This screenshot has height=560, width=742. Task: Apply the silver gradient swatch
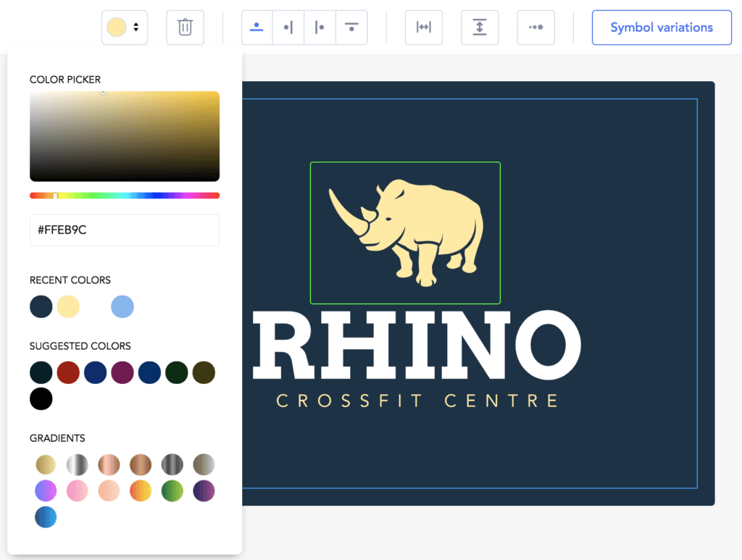[77, 464]
